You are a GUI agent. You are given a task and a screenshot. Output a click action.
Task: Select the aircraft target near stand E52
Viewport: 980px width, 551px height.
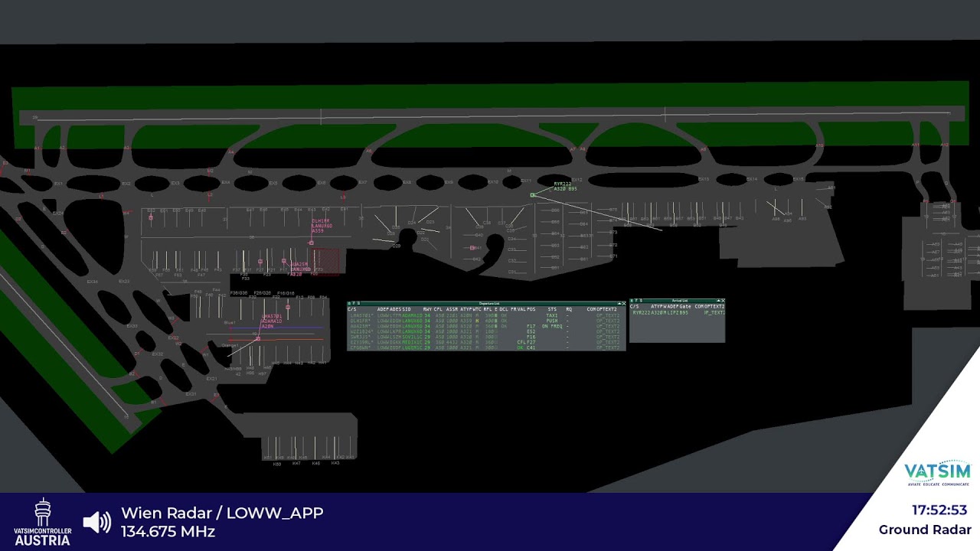click(151, 217)
